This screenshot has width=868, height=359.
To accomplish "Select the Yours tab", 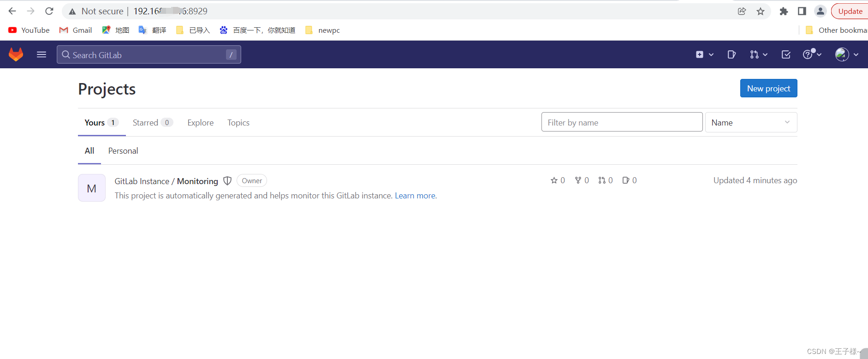I will [101, 122].
